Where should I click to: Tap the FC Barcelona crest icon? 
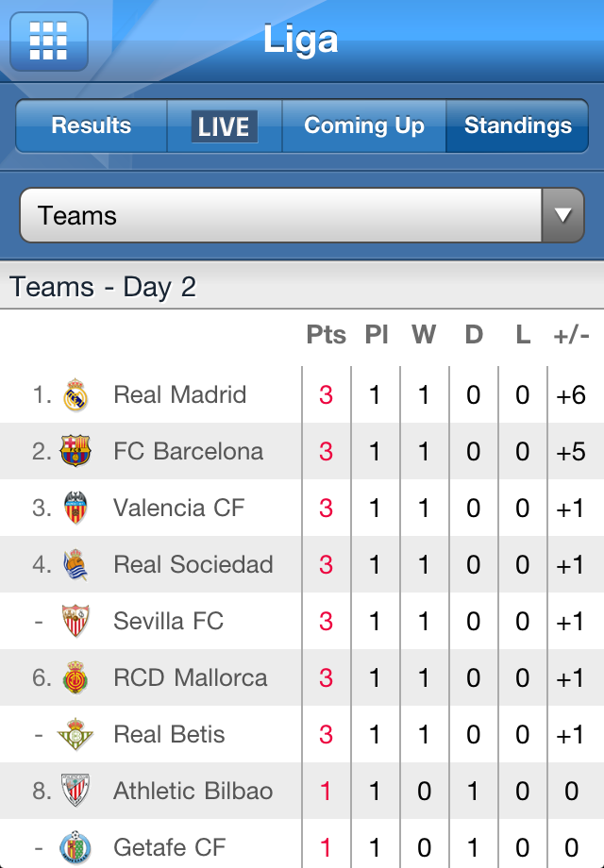coord(75,451)
